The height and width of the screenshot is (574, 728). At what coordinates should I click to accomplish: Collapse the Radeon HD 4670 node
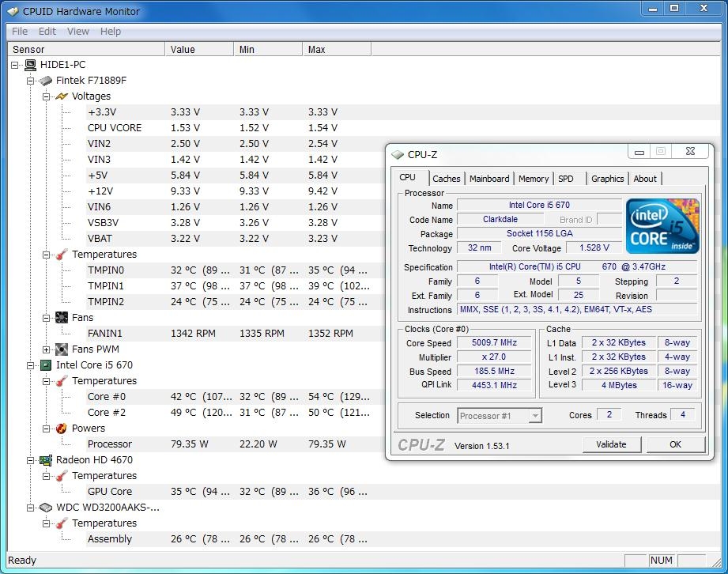tap(31, 460)
